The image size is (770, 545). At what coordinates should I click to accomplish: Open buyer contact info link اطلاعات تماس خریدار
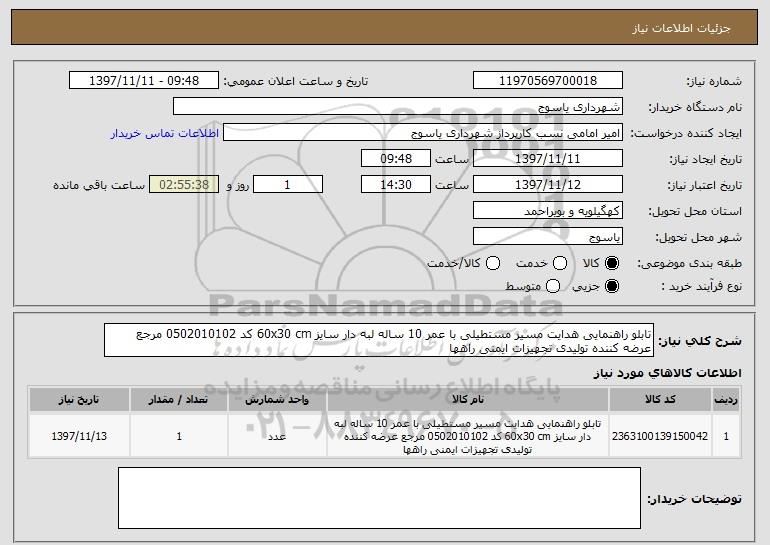[x=165, y=134]
